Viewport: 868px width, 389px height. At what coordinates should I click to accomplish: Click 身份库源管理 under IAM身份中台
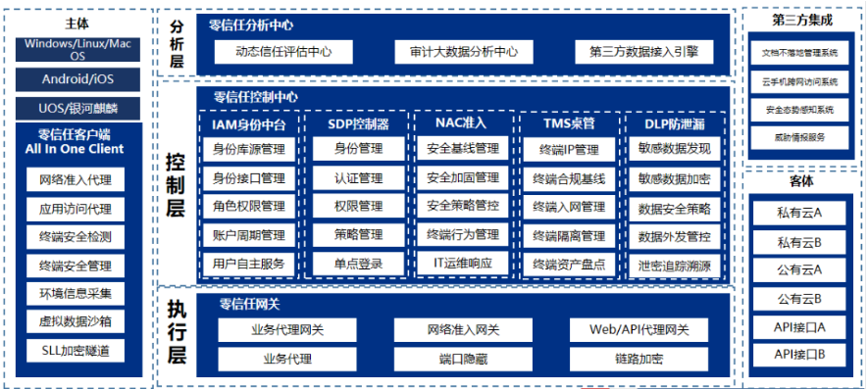pyautogui.click(x=248, y=149)
